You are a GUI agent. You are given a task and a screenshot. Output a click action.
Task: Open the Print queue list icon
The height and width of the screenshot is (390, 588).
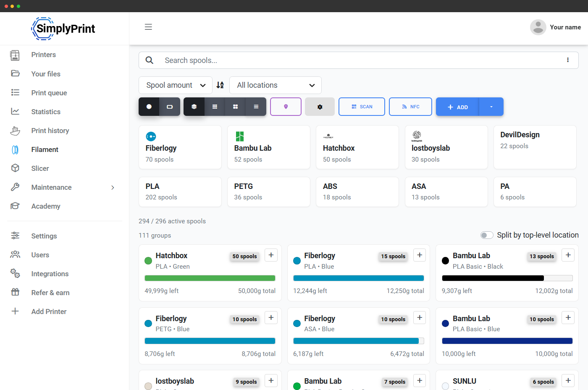(15, 92)
